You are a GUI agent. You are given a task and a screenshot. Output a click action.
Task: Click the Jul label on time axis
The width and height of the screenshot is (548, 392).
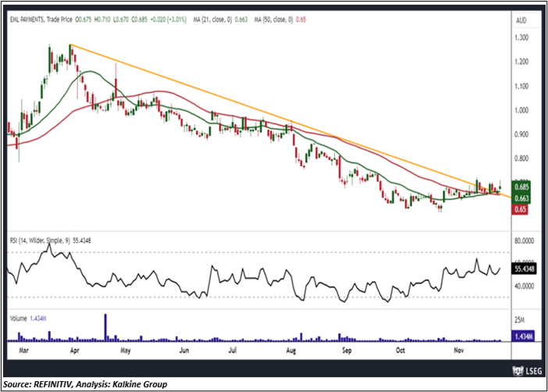(x=233, y=350)
